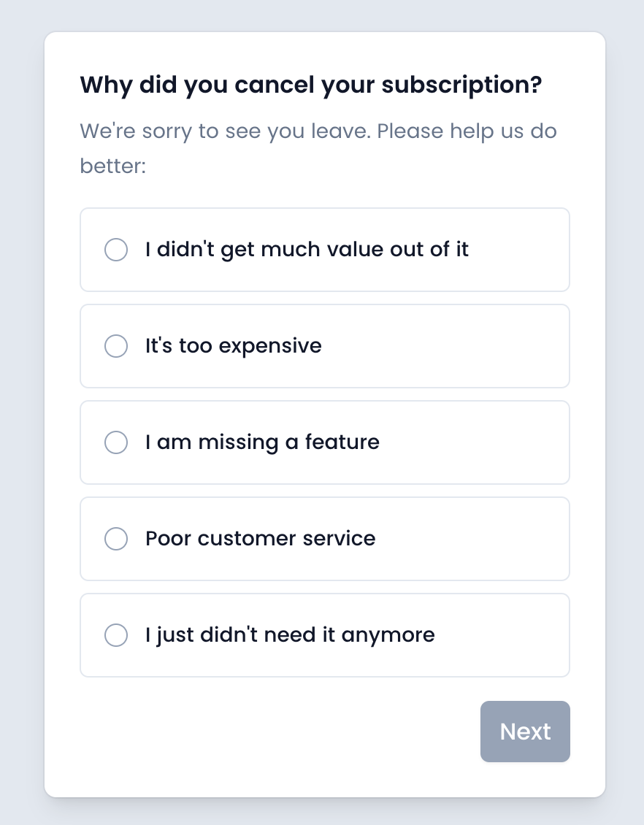Proceed to next step with the gray button

click(x=525, y=732)
